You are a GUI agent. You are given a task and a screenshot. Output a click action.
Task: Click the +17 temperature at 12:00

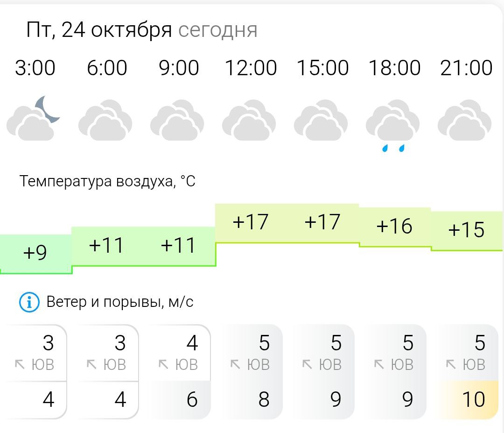pyautogui.click(x=251, y=222)
